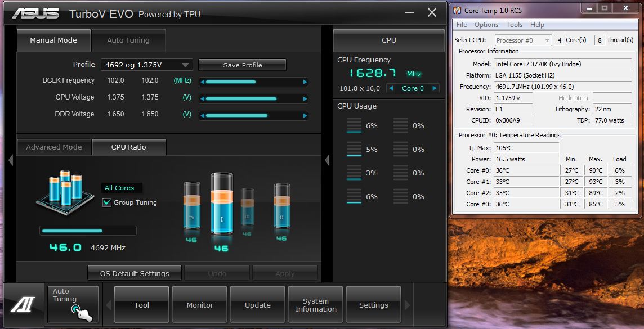Open the Options menu in Core Temp
Image resolution: width=644 pixels, height=329 pixels.
pos(486,25)
